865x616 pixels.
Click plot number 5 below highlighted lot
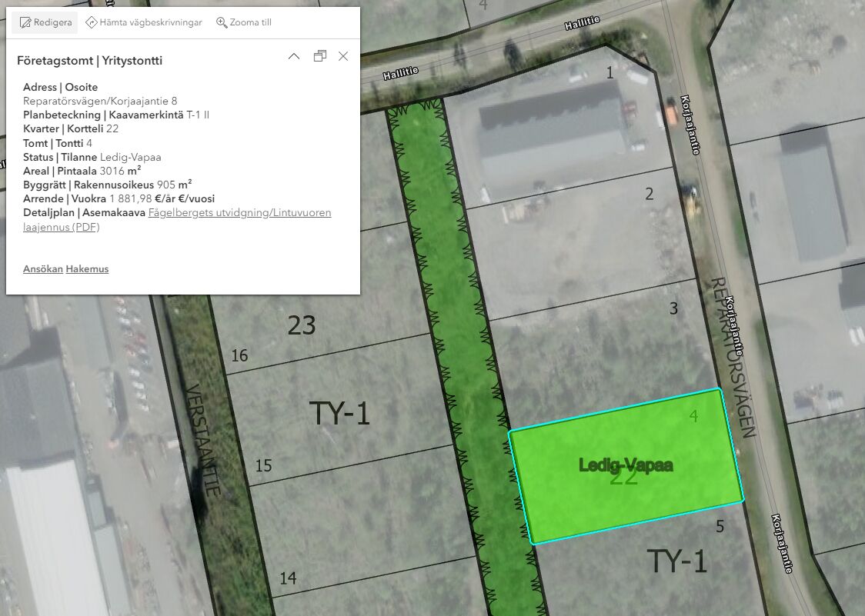[720, 527]
